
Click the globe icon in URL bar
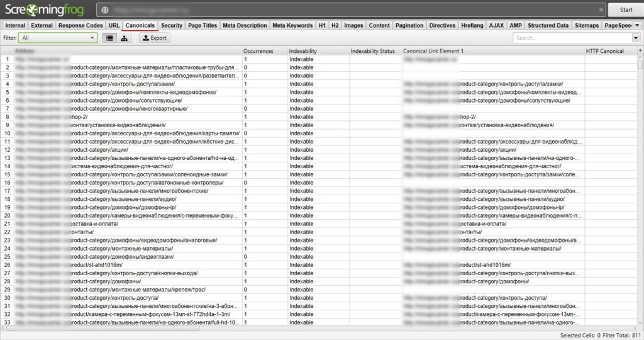104,10
